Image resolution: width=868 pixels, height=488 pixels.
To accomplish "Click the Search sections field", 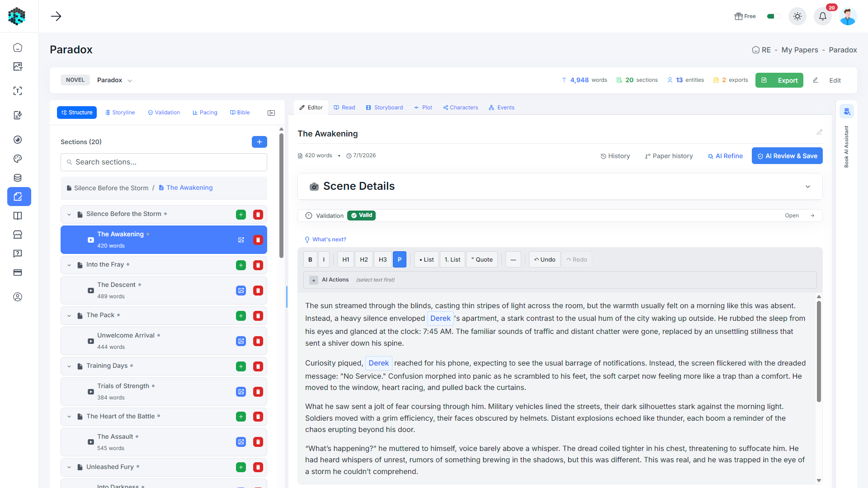I will coord(164,162).
